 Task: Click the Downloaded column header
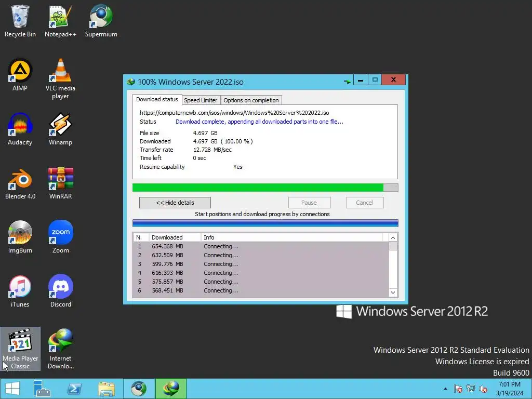[175, 237]
